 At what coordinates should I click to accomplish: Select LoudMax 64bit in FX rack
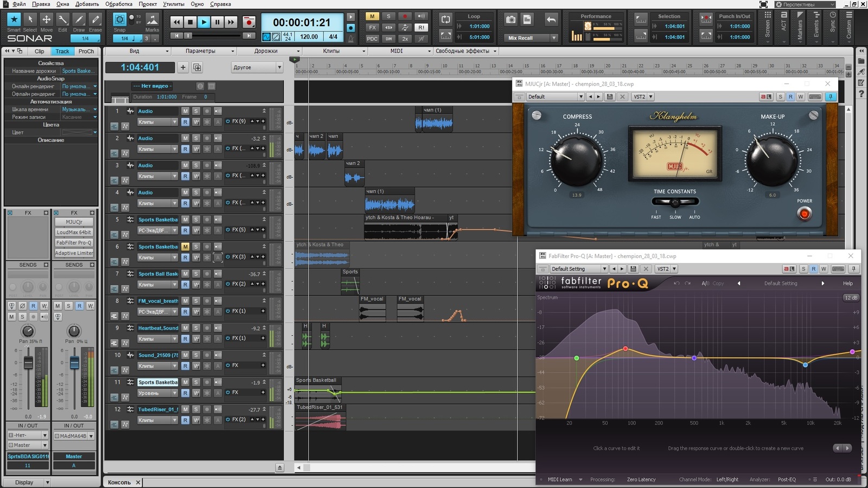pyautogui.click(x=74, y=232)
